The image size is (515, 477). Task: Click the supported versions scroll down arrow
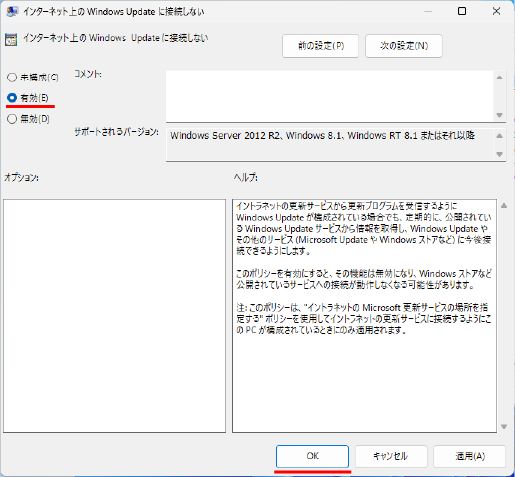click(x=499, y=154)
